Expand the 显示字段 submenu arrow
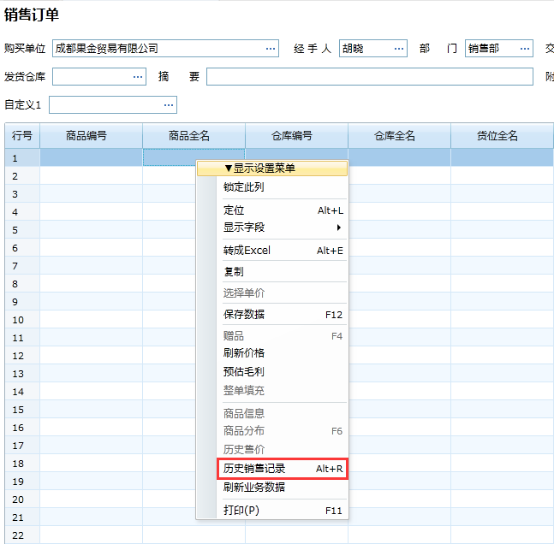Viewport: 554px width, 545px height. (x=338, y=227)
